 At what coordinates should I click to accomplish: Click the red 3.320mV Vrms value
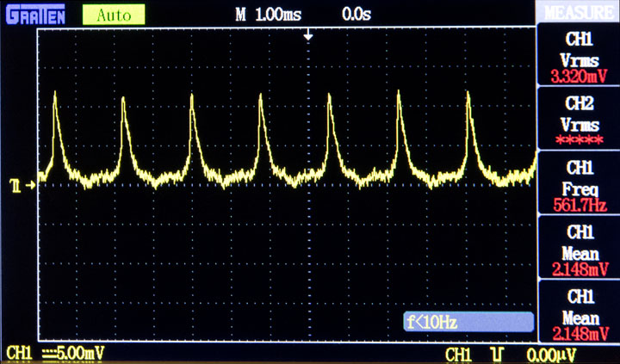click(x=579, y=77)
